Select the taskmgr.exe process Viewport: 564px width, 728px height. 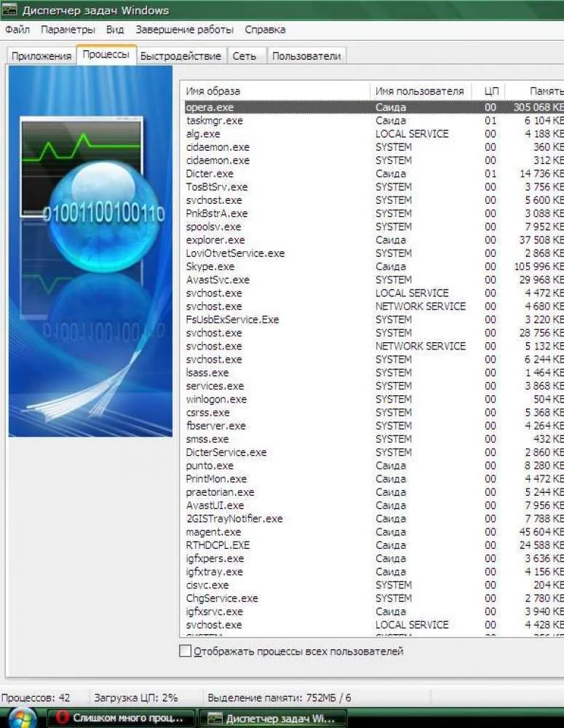pos(374,121)
